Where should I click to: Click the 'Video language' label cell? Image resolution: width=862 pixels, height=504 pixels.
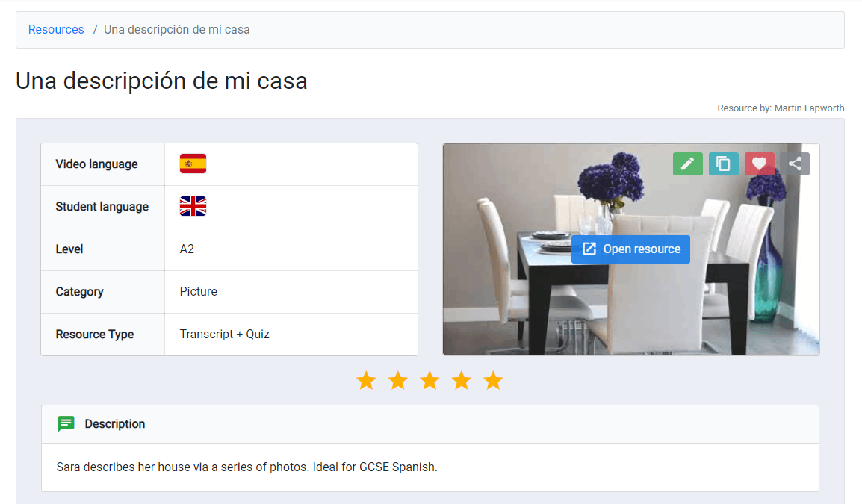pyautogui.click(x=103, y=164)
